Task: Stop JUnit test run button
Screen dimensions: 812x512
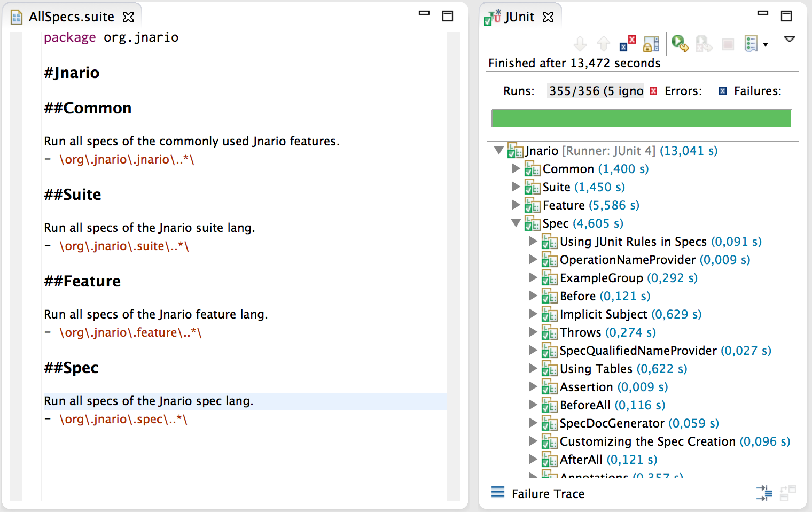Action: [x=728, y=44]
